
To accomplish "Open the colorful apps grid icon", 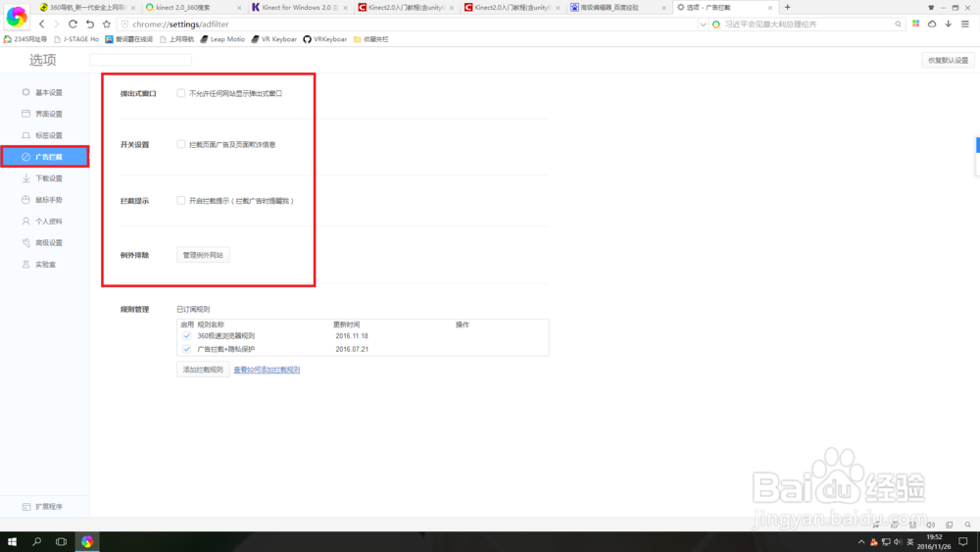I will click(x=916, y=24).
